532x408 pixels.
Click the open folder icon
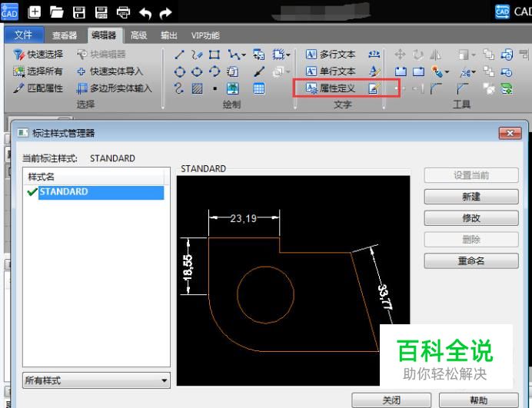[57, 12]
